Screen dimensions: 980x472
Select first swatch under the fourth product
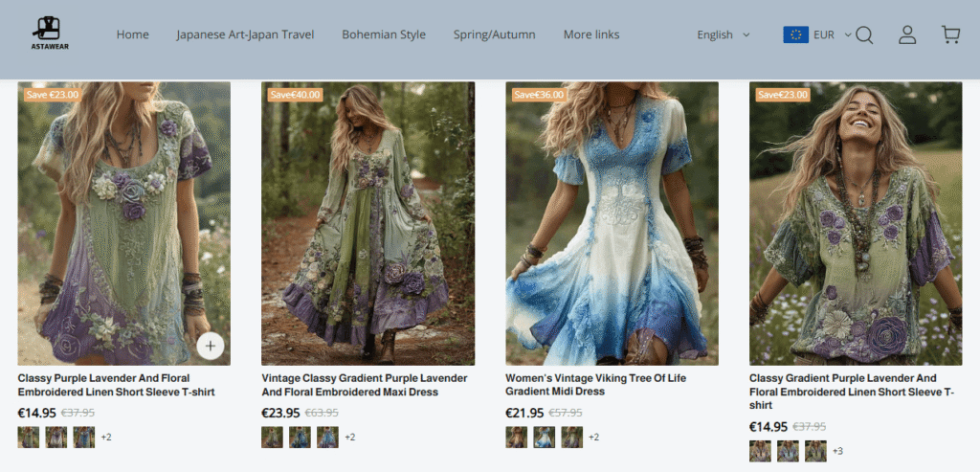click(760, 451)
